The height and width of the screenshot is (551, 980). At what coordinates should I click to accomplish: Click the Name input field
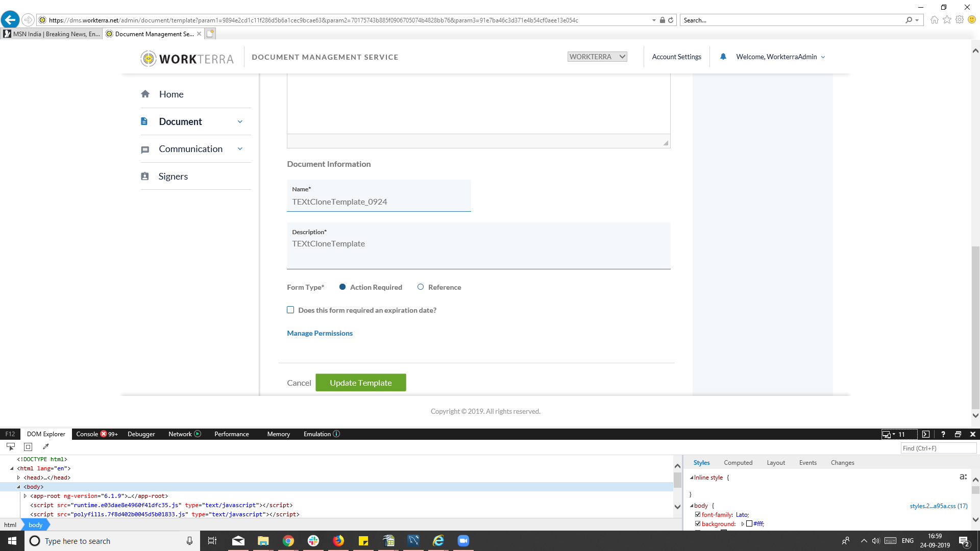(x=379, y=202)
